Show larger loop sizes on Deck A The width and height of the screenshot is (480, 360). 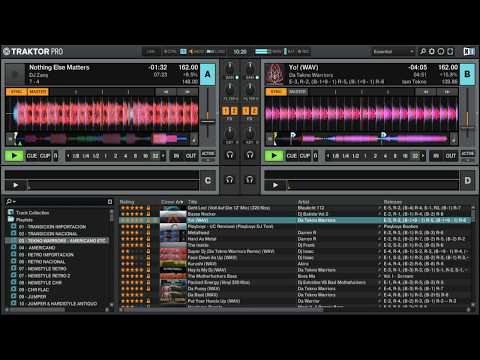pos(163,156)
